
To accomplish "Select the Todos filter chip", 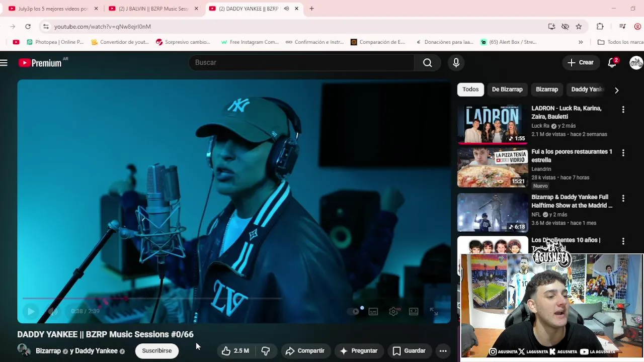I will [x=470, y=89].
